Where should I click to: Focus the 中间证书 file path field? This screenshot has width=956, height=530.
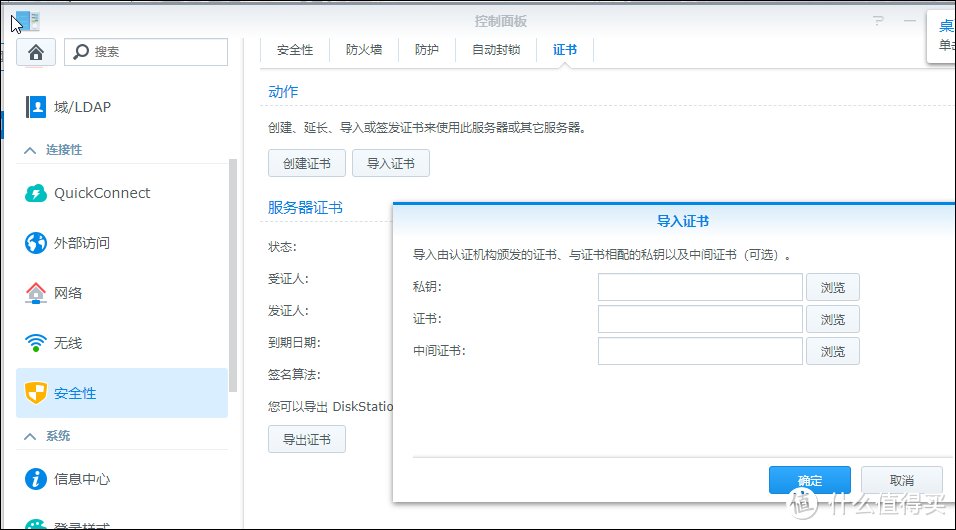(x=700, y=351)
